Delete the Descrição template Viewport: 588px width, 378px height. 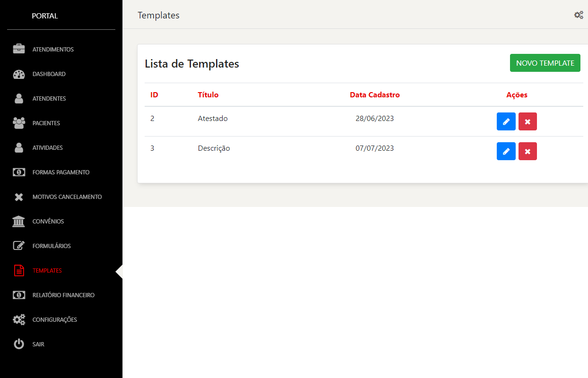527,151
